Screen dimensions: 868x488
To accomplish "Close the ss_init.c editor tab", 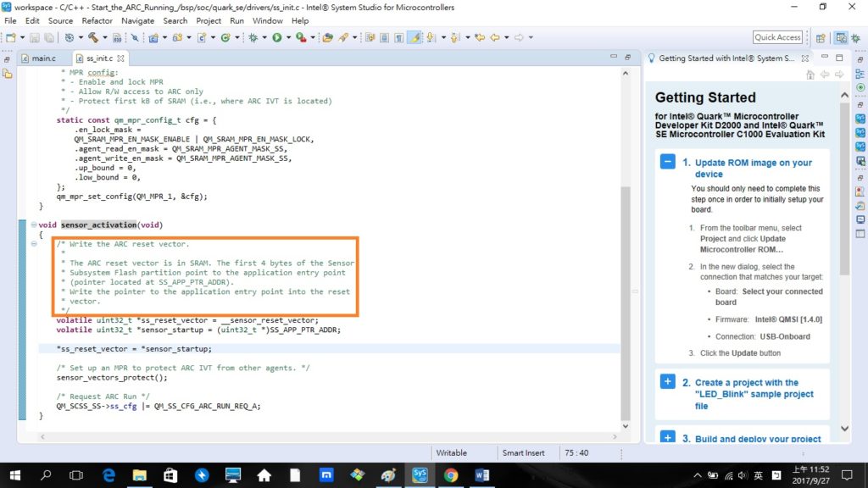I will pos(120,58).
